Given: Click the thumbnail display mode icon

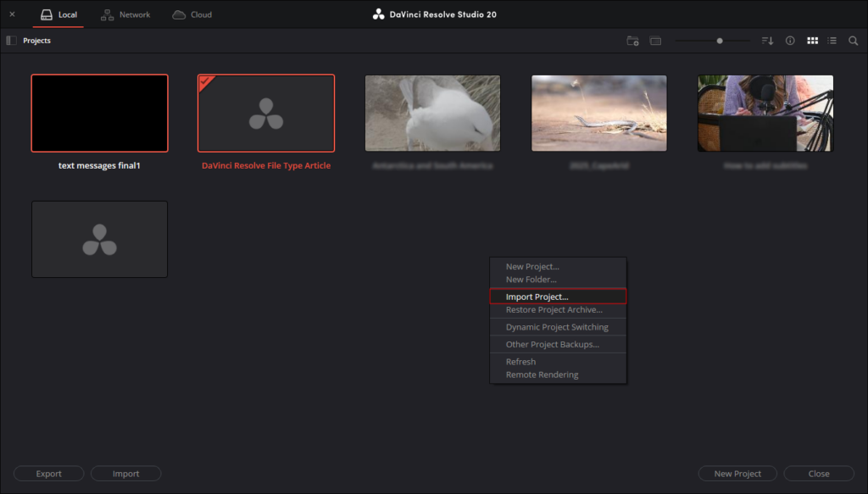Looking at the screenshot, I should (x=655, y=41).
